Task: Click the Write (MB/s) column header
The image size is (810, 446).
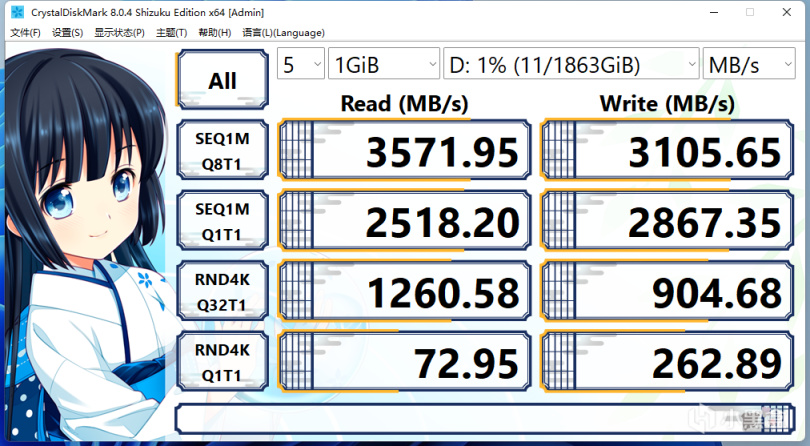Action: tap(667, 103)
